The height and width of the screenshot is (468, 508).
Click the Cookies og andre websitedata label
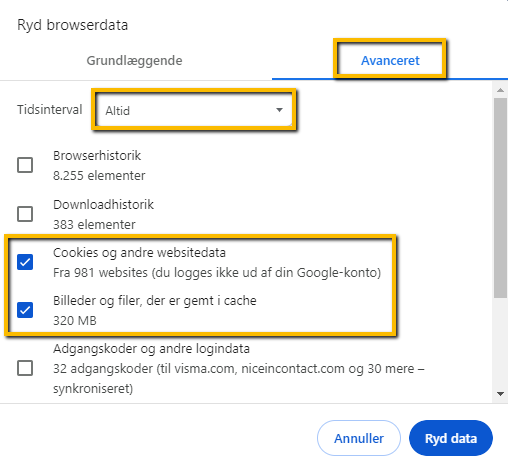click(x=139, y=253)
